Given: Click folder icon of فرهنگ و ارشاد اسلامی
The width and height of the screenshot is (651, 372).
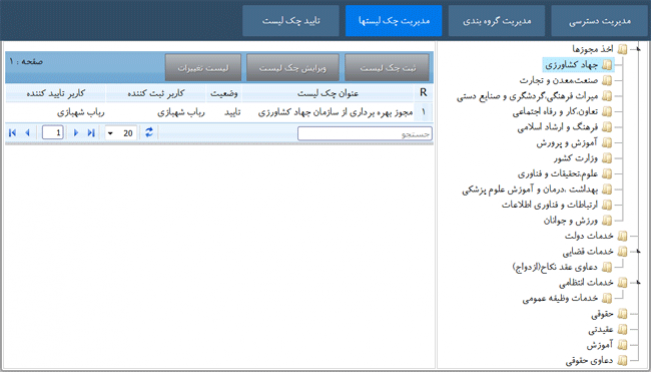Looking at the screenshot, I should click(607, 127).
